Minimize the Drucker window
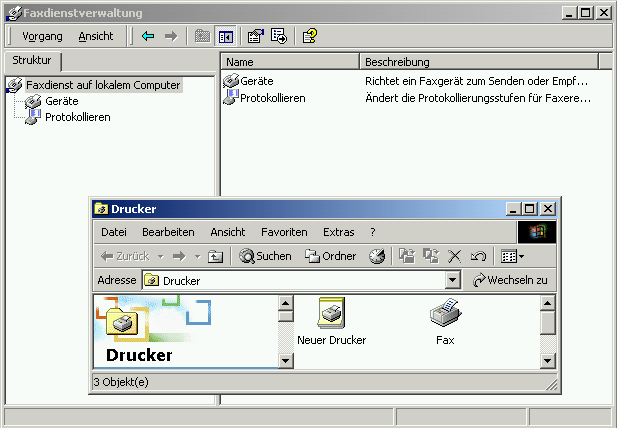 514,208
